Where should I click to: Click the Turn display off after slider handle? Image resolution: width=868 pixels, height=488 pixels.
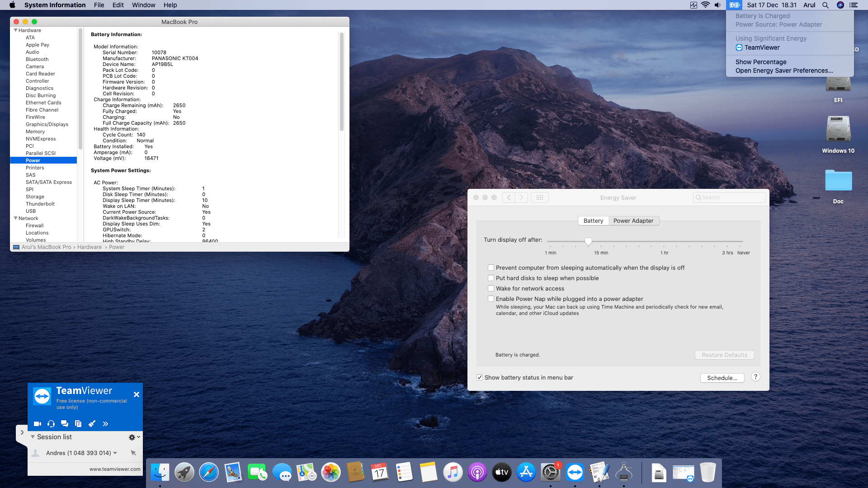pyautogui.click(x=588, y=241)
